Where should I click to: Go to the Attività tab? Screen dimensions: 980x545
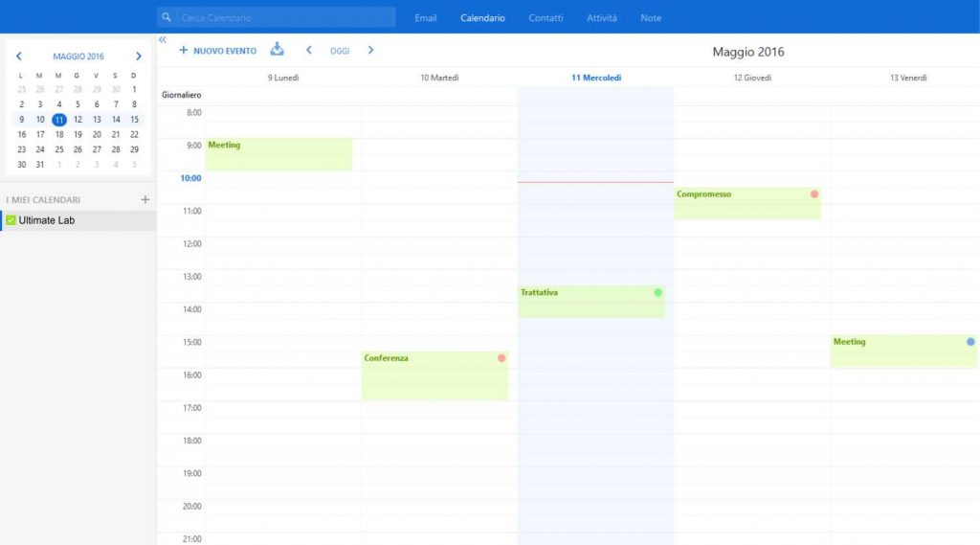click(601, 18)
